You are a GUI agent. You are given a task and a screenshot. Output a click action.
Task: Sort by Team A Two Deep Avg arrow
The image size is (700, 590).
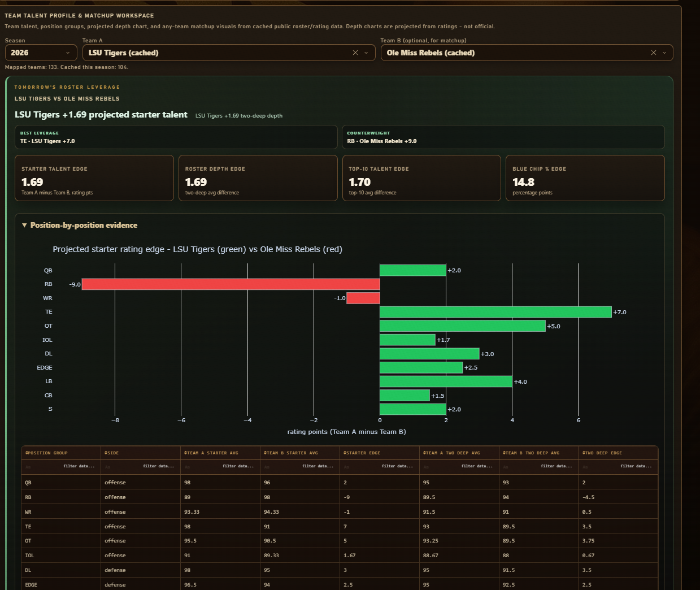coord(424,453)
